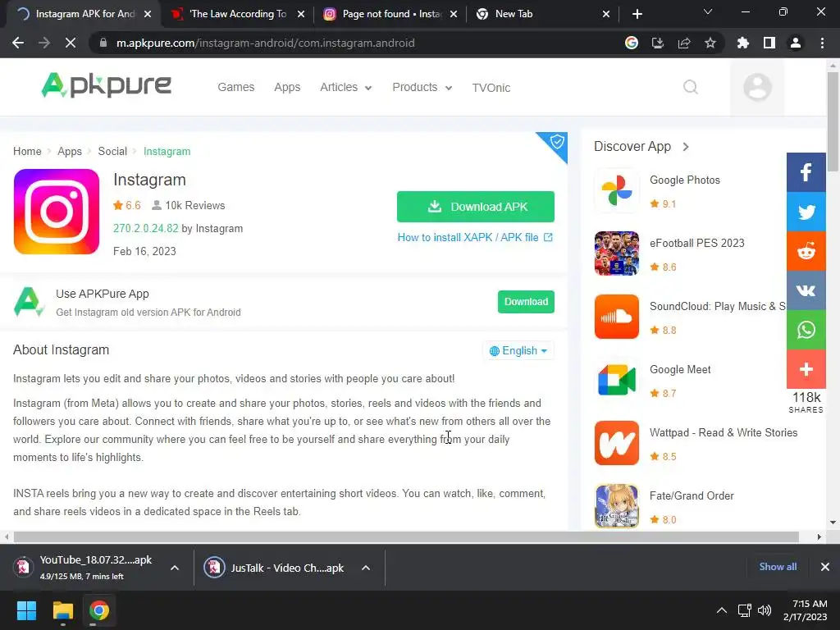Click the share page icon in address bar
This screenshot has width=840, height=630.
coord(684,43)
